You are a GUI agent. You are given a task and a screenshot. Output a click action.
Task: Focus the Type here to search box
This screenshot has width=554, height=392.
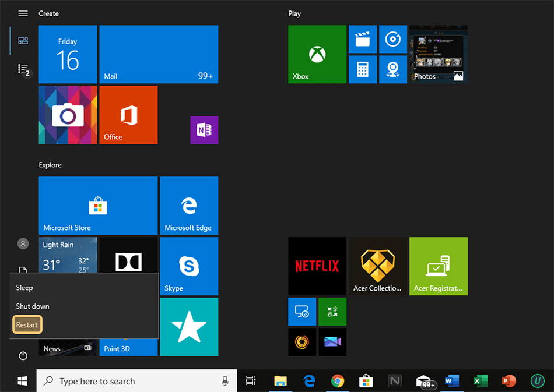pyautogui.click(x=136, y=381)
